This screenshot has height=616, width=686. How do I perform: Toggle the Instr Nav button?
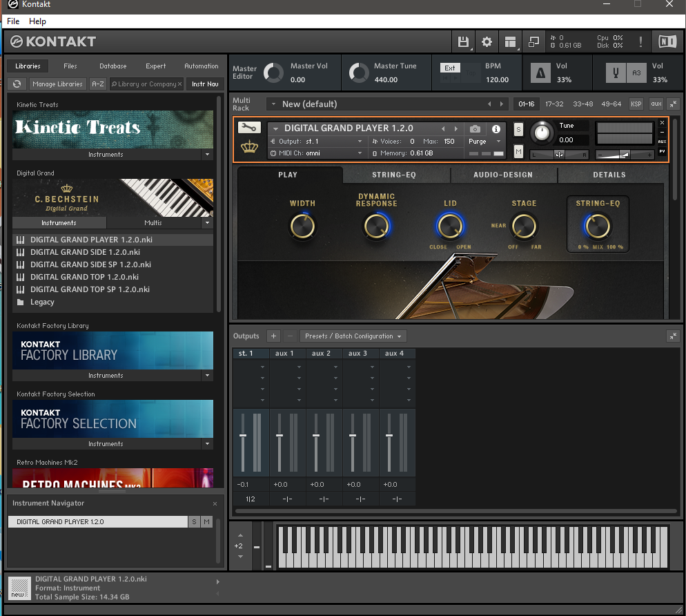(x=205, y=84)
